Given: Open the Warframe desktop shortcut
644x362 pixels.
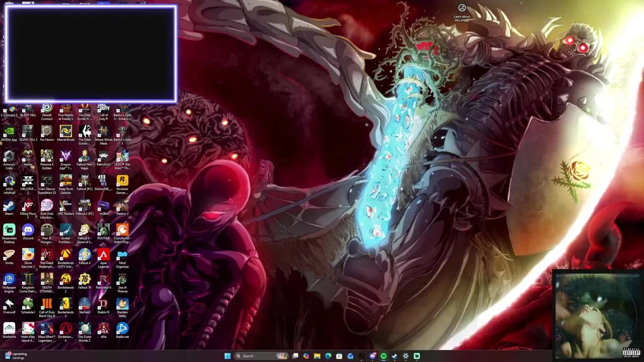Looking at the screenshot, I should tap(9, 331).
